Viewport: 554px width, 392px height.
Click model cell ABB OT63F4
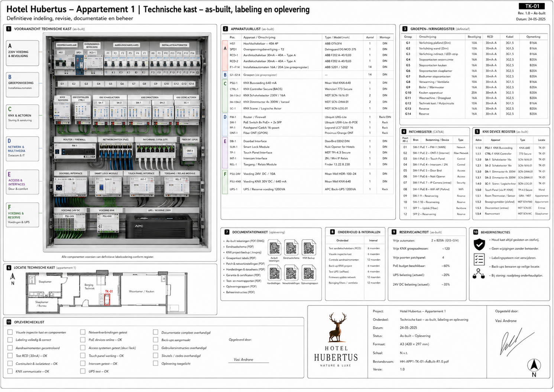[x=333, y=43]
